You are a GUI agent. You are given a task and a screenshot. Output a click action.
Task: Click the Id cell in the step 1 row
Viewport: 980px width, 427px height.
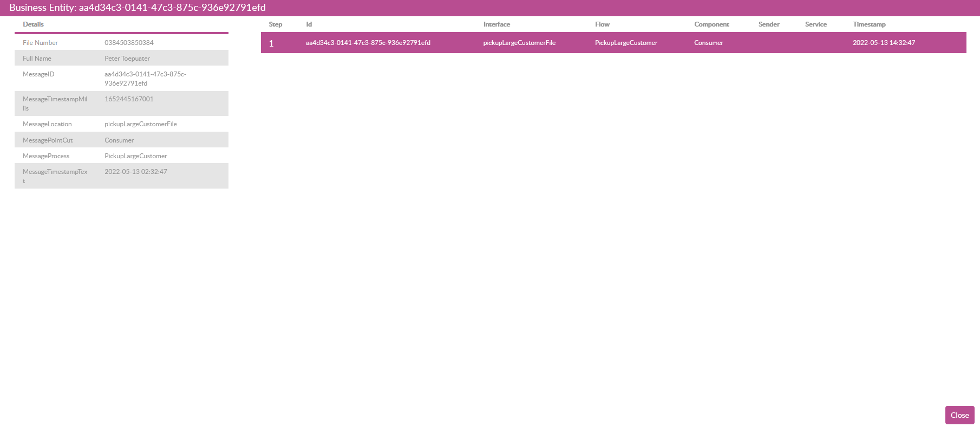tap(368, 43)
